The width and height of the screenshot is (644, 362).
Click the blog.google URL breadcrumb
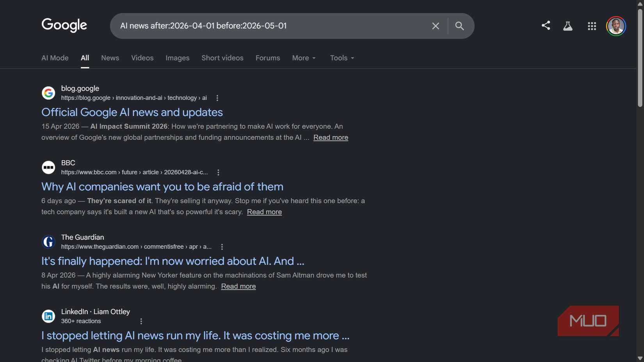tap(134, 98)
